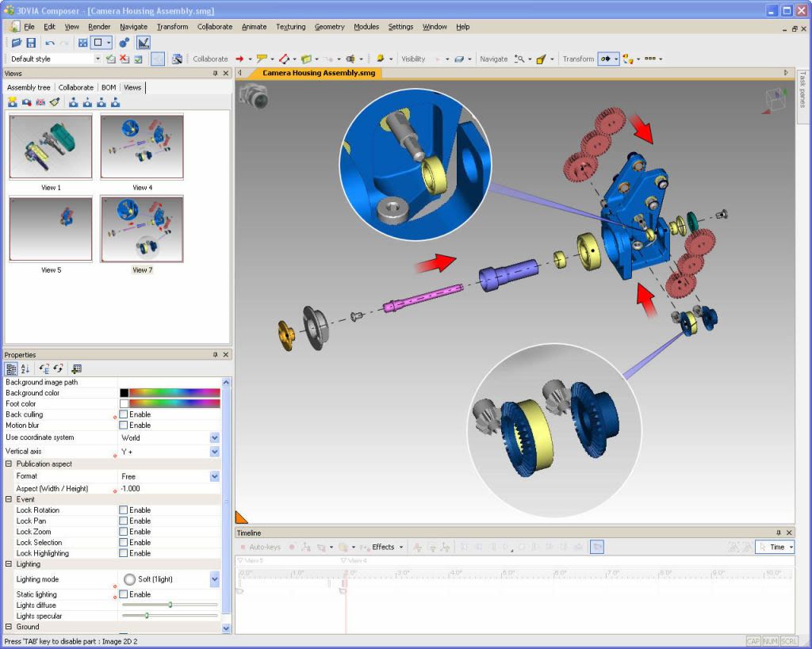Click the view orientation cube in viewport

[x=775, y=99]
